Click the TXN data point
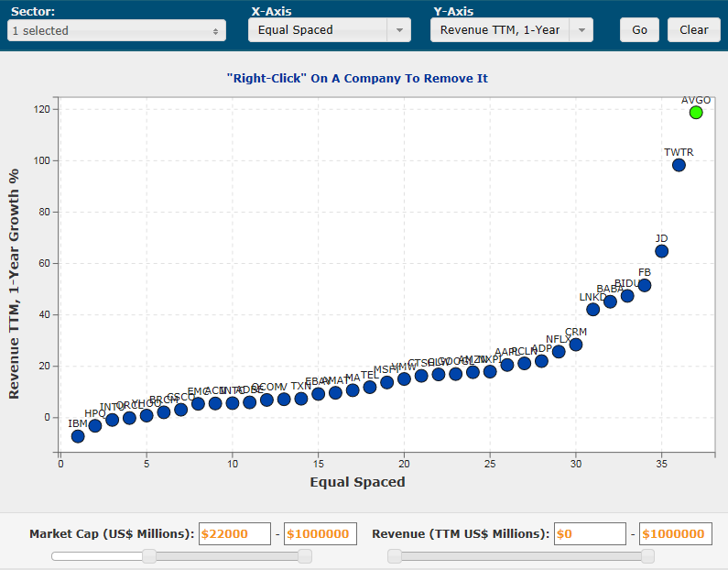 (x=301, y=399)
